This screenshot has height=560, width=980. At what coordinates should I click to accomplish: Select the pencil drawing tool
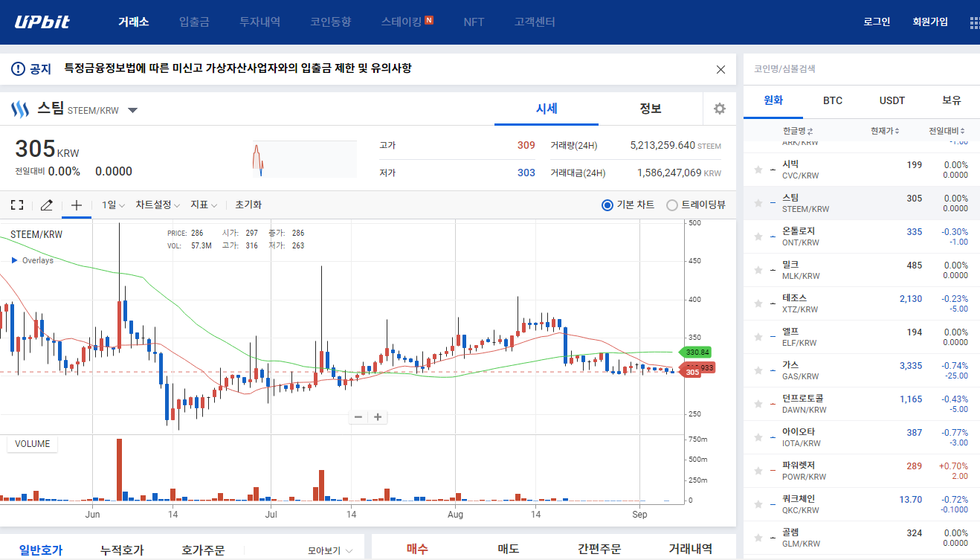pos(46,205)
